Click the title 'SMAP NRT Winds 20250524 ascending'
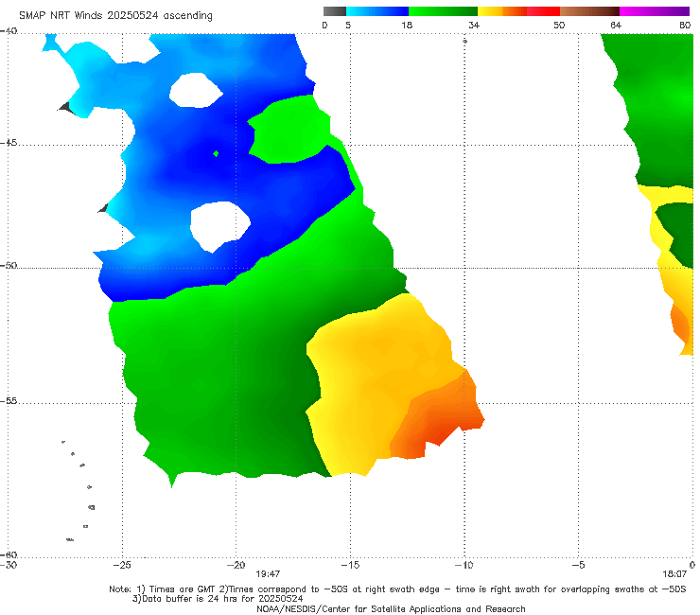 (x=115, y=15)
